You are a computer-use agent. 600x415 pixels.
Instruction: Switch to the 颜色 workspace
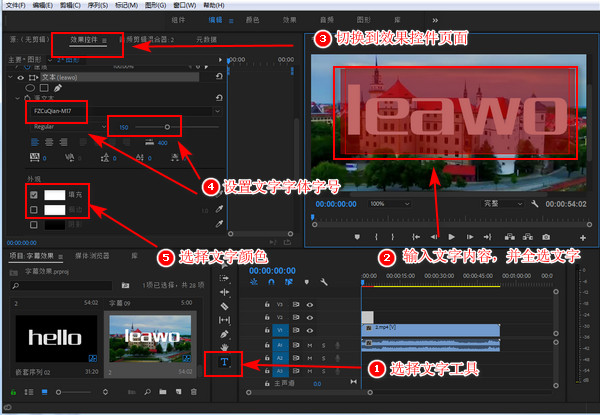[x=252, y=20]
